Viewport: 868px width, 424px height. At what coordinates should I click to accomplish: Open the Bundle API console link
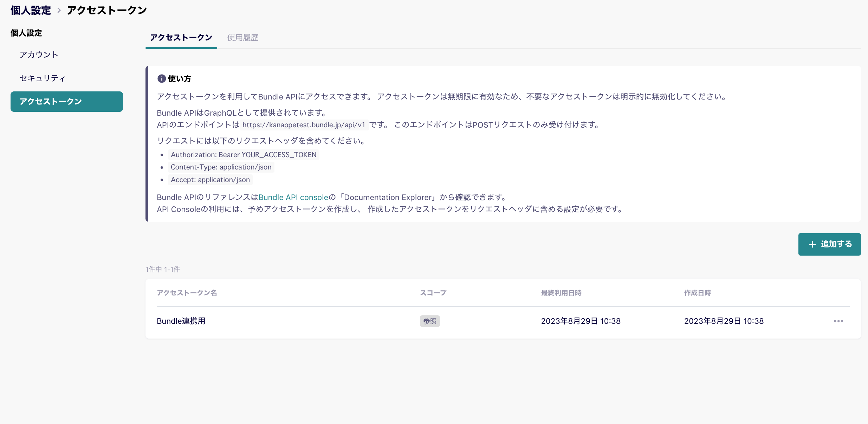pos(293,197)
